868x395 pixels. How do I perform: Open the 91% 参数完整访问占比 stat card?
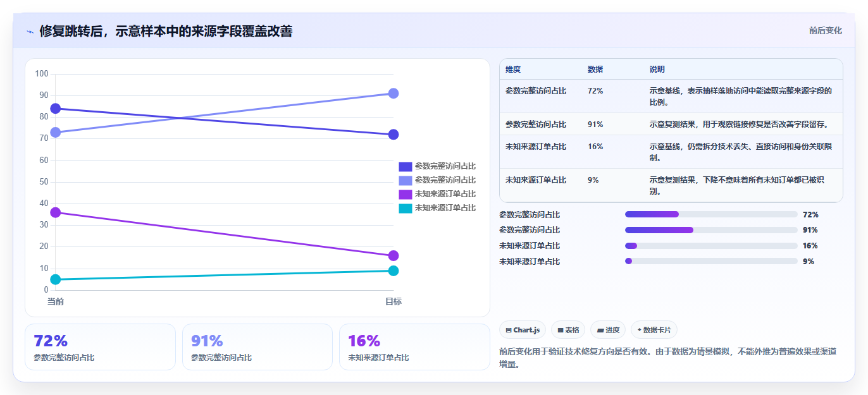(257, 347)
